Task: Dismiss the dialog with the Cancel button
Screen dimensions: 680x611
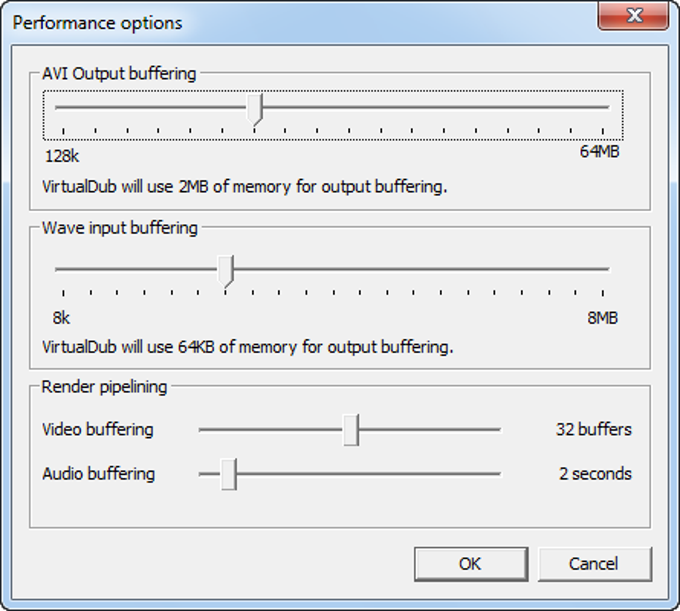Action: click(595, 564)
